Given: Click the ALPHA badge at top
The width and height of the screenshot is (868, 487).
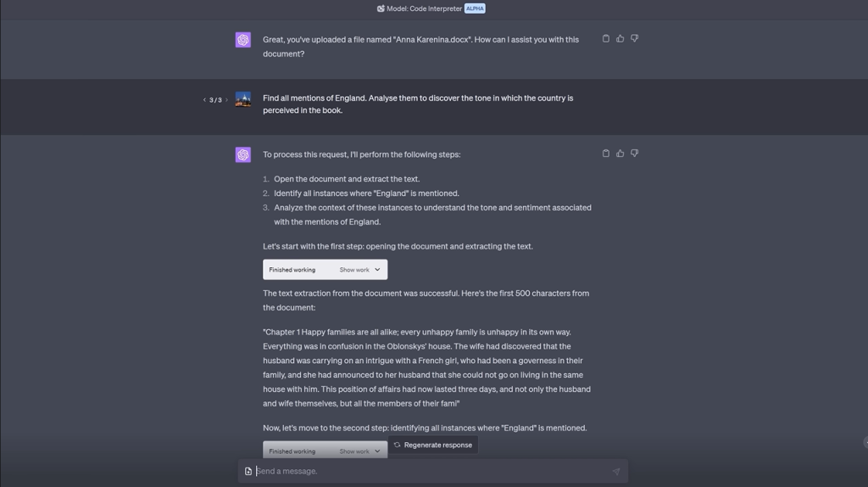Looking at the screenshot, I should 475,8.
